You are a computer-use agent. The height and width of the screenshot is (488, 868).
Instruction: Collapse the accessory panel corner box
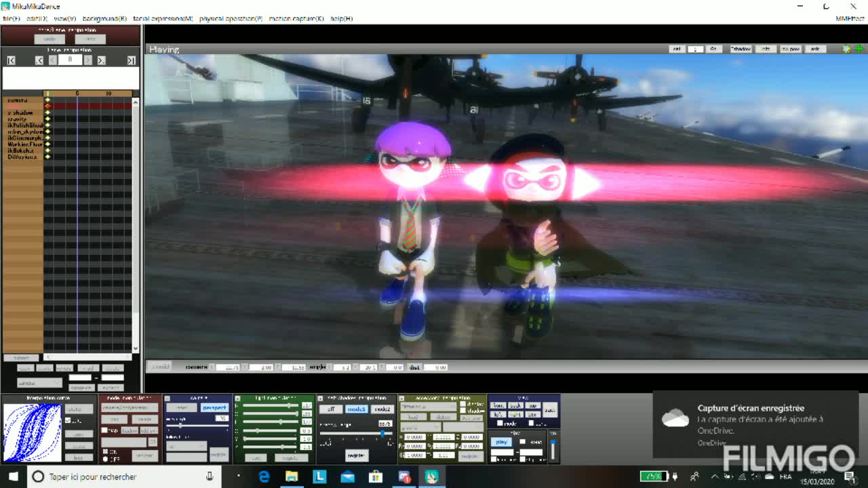(x=401, y=399)
